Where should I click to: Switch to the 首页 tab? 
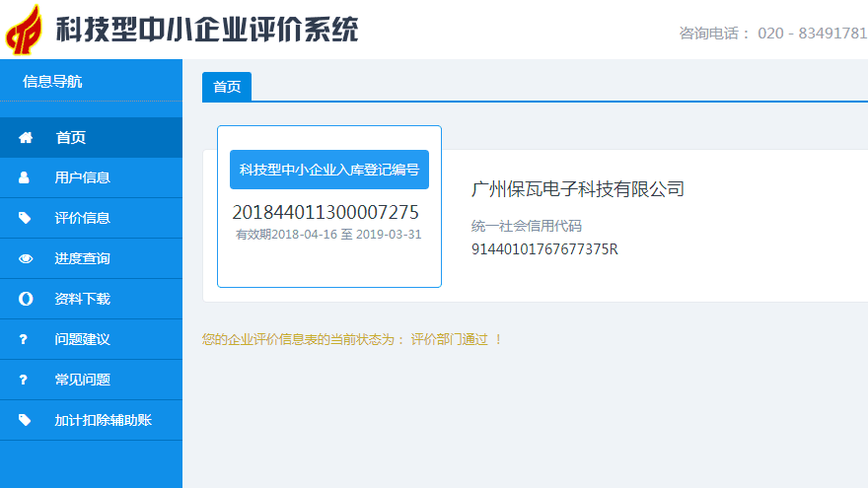[x=227, y=87]
